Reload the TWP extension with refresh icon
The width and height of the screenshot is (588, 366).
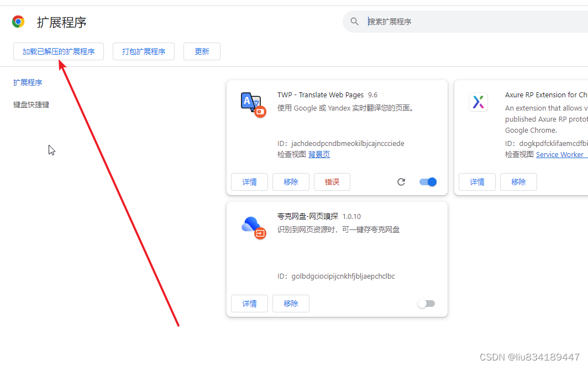(x=401, y=182)
